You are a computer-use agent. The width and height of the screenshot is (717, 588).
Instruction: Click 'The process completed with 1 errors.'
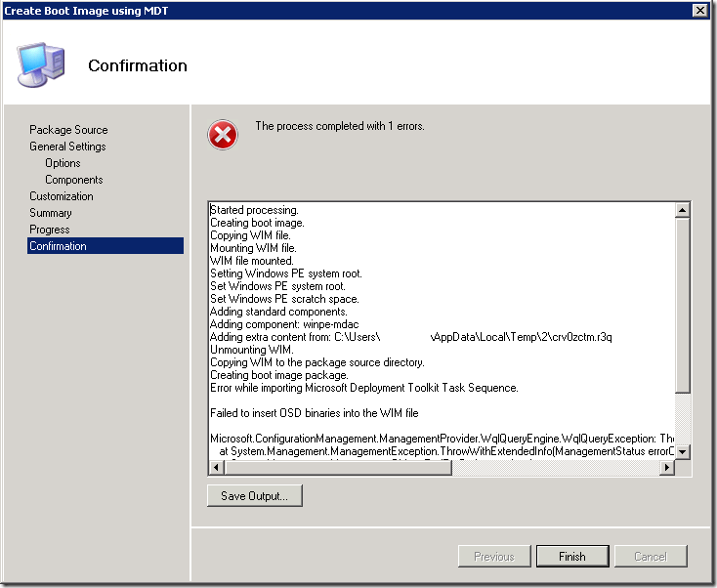340,126
